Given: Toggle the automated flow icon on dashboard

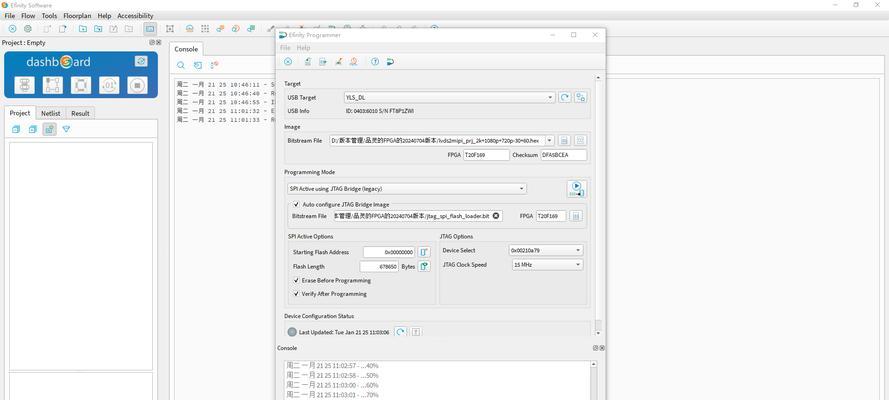Looking at the screenshot, I should (x=141, y=61).
